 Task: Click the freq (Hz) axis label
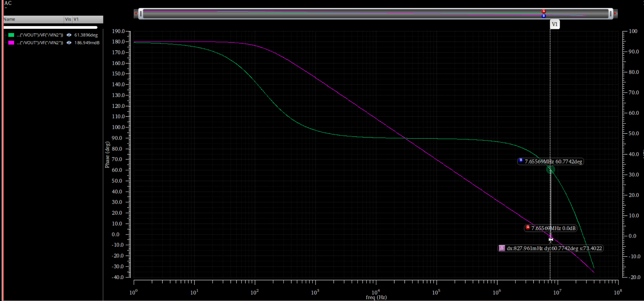tap(376, 297)
